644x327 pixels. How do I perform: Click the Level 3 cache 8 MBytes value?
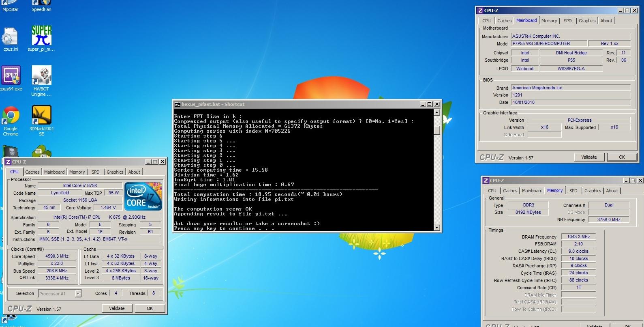tap(121, 278)
